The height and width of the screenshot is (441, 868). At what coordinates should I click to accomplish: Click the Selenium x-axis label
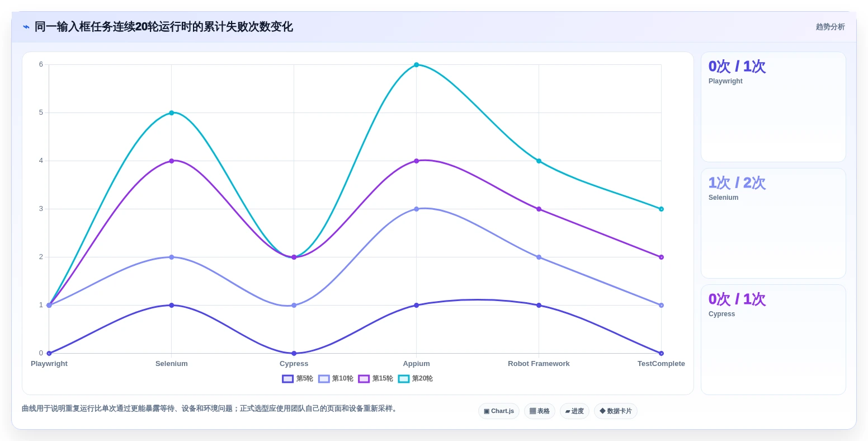tap(172, 364)
